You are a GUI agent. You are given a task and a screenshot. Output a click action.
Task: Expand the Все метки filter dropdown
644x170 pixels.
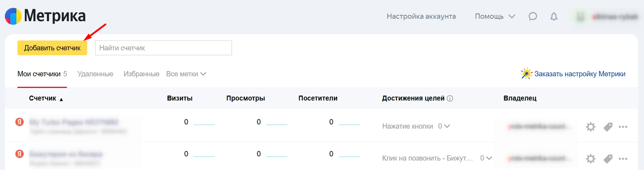[186, 74]
